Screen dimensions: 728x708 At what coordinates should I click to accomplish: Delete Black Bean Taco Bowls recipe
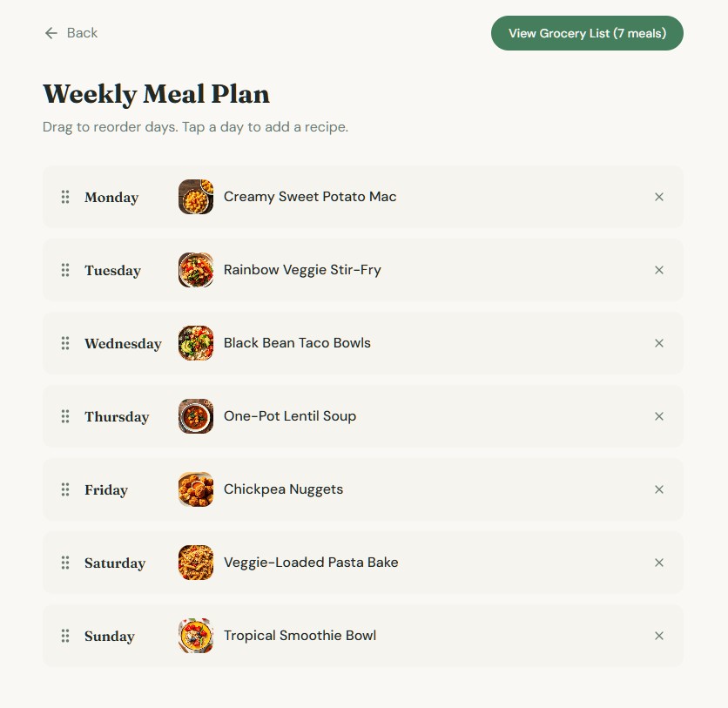click(659, 343)
